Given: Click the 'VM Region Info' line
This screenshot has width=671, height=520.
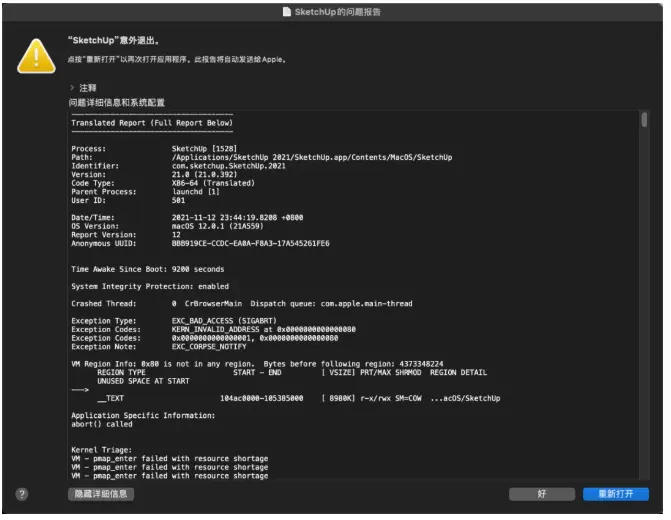Looking at the screenshot, I should click(257, 364).
